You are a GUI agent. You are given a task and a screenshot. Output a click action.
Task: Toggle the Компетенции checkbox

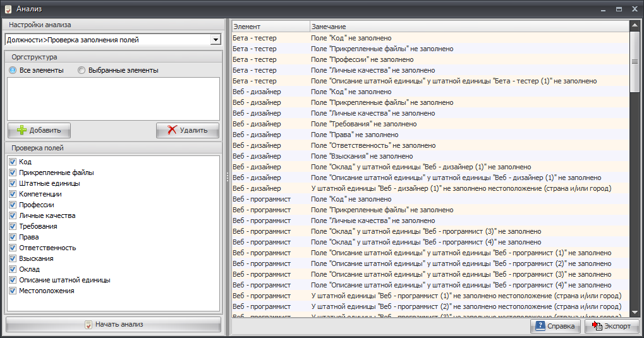pos(13,195)
